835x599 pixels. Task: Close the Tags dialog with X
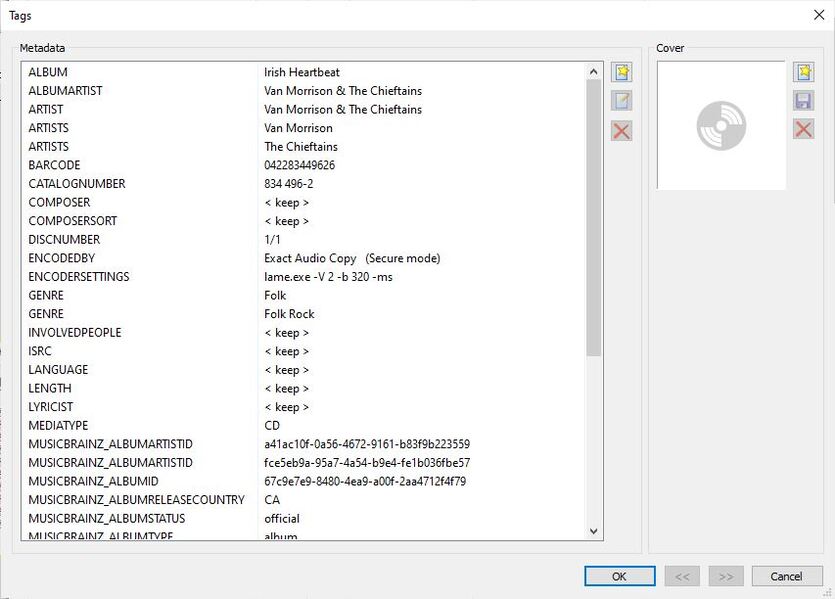(x=819, y=15)
